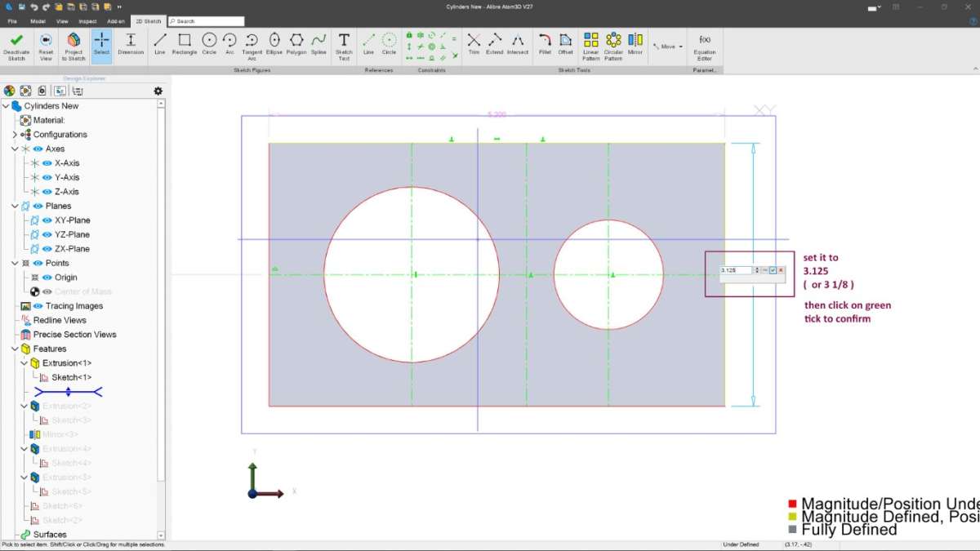The image size is (980, 551).
Task: Open Design Explorer settings gear
Action: [x=158, y=91]
